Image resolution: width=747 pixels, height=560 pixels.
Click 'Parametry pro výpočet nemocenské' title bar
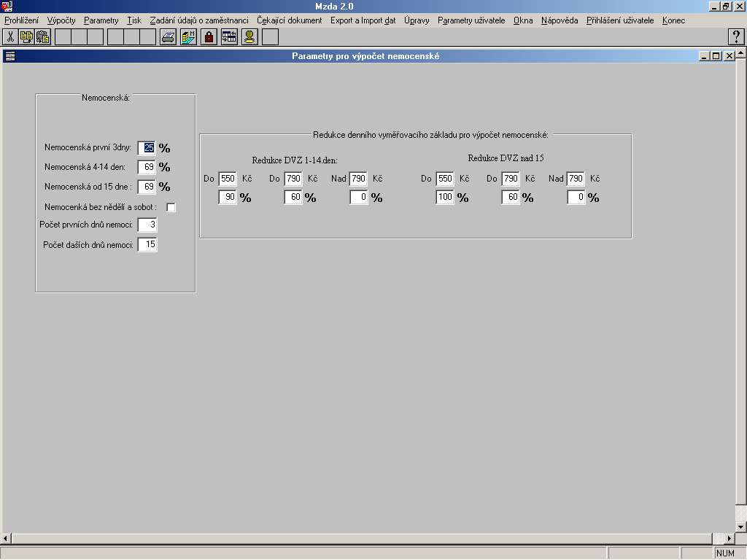click(365, 56)
